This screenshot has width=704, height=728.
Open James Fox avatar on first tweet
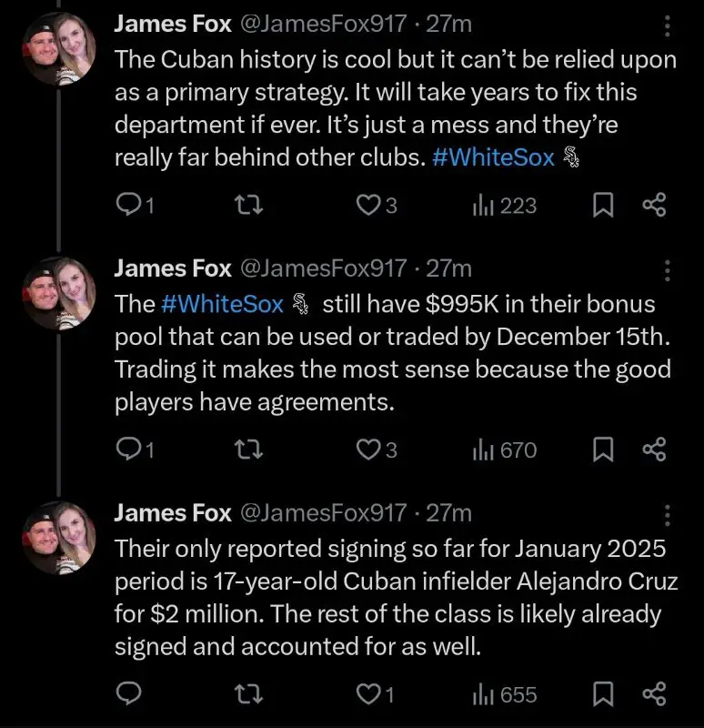point(59,49)
